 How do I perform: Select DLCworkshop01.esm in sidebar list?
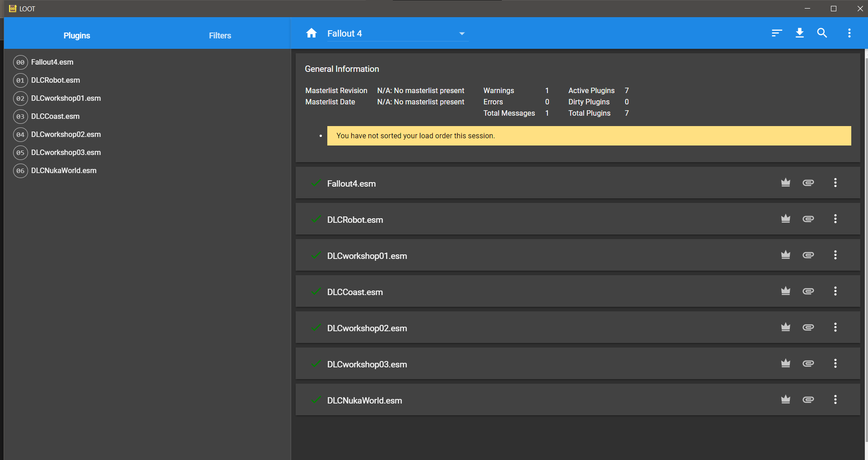pos(66,99)
